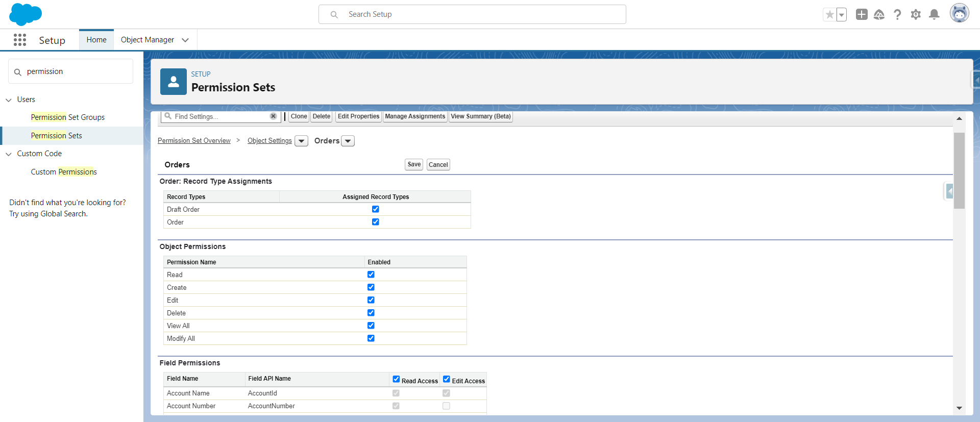The width and height of the screenshot is (980, 422).
Task: Uncheck the Draft Order record type
Action: click(x=376, y=209)
